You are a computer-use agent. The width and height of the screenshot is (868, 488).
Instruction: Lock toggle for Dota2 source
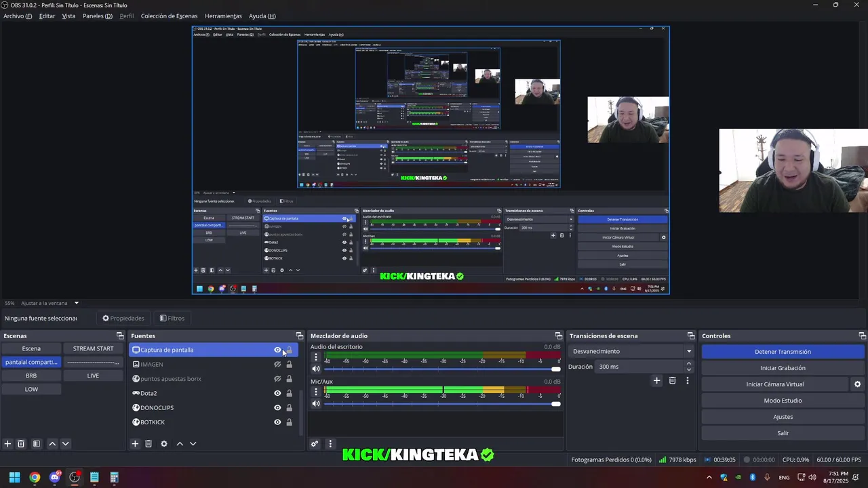click(x=289, y=393)
